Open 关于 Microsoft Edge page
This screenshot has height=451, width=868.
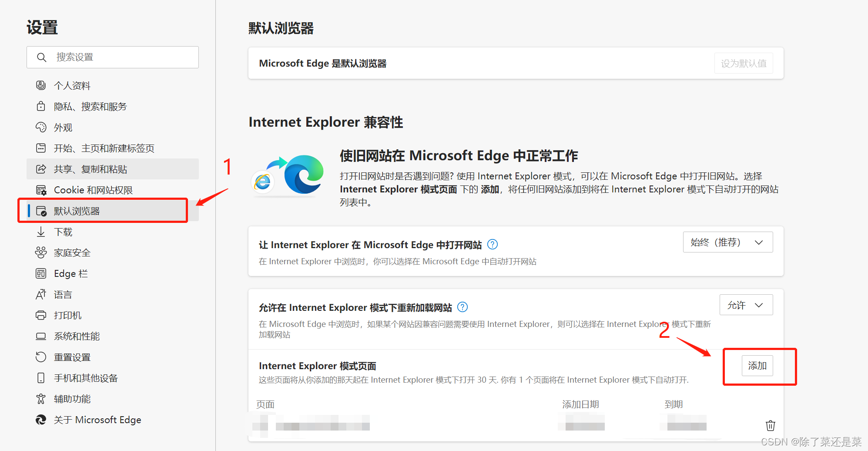tap(113, 420)
